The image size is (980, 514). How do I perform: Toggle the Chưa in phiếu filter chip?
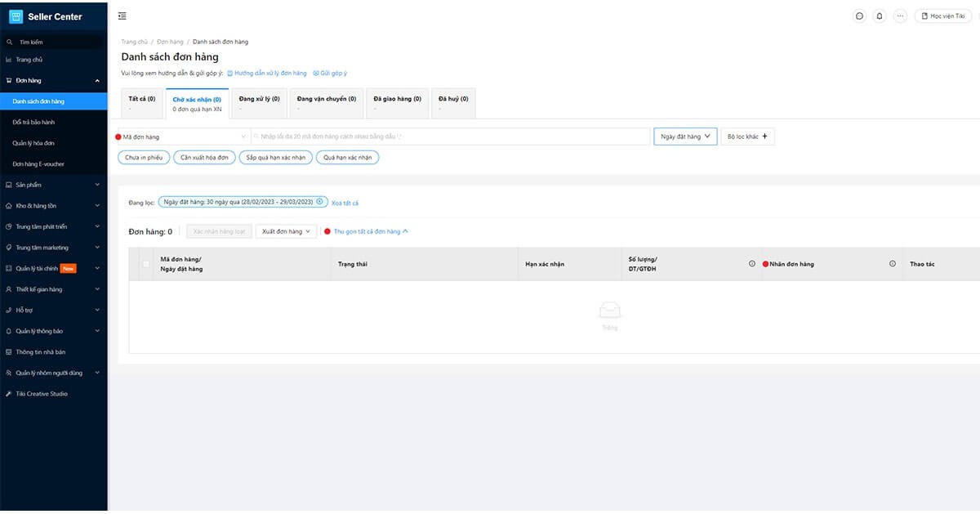coord(144,158)
